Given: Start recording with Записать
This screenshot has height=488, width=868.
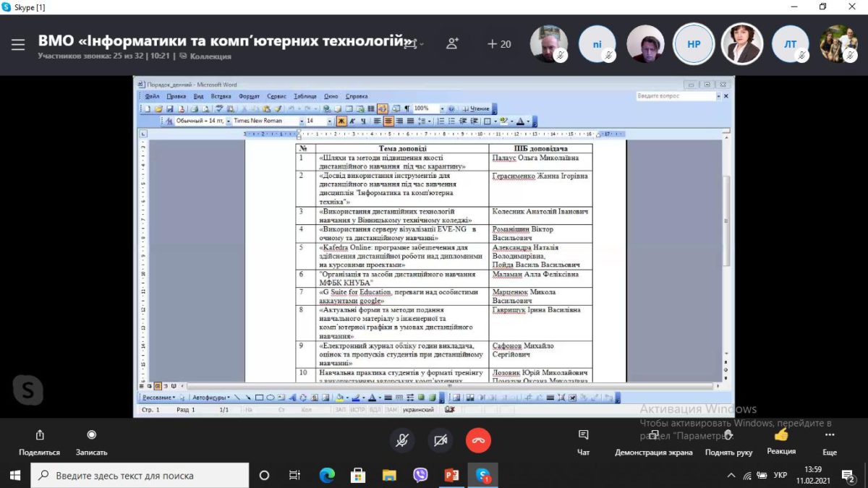Looking at the screenshot, I should 91,442.
